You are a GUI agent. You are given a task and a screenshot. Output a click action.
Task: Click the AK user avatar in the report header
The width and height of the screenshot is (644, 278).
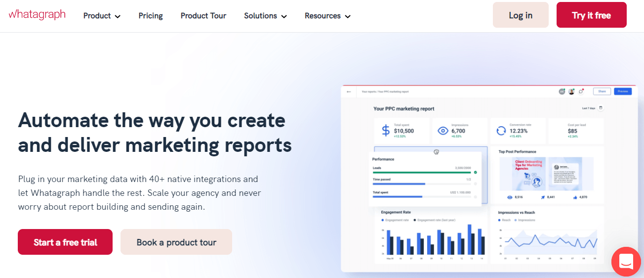tap(562, 92)
